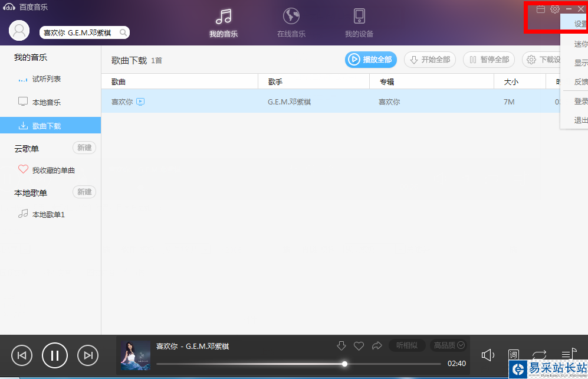The height and width of the screenshot is (379, 588).
Task: Open the My Music tab
Action: tap(224, 23)
